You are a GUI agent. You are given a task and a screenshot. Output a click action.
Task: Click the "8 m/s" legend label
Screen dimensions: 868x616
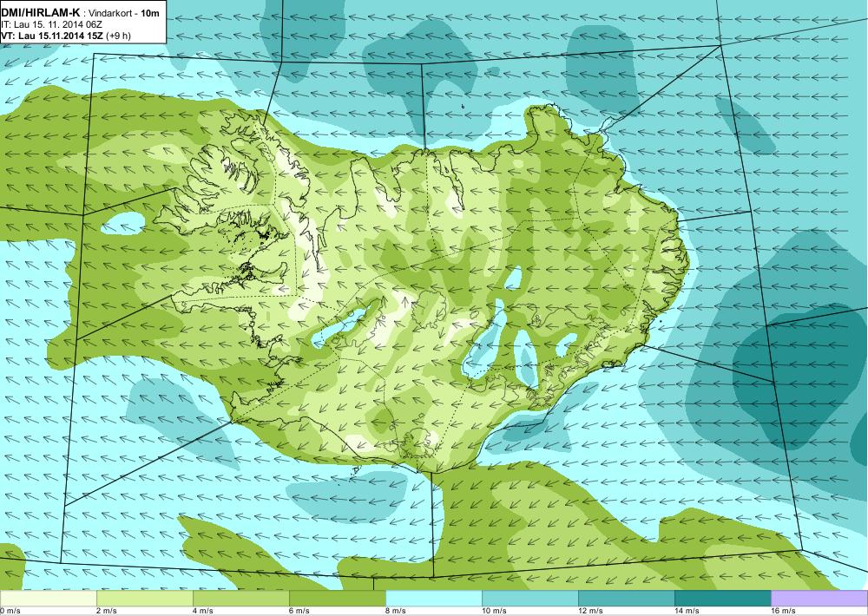point(395,611)
